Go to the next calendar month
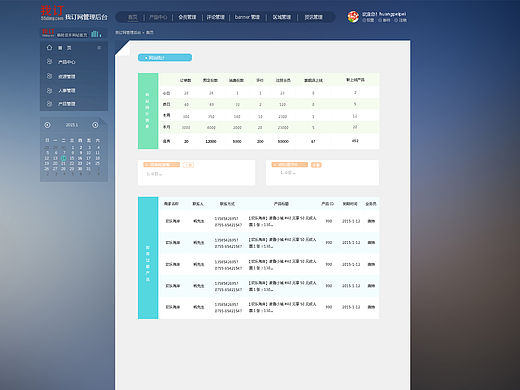Viewport: 520px width, 390px height. tap(95, 125)
